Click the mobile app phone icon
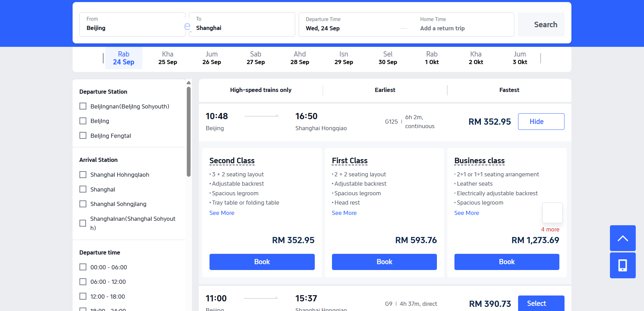Screen dimensions: 644x311 622,265
